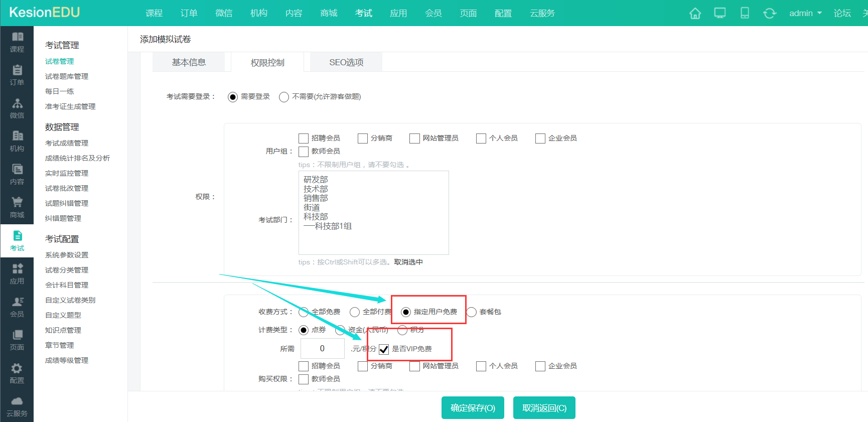Switch to the SEO选项 tab
Screen dimensions: 868x422
coord(346,62)
